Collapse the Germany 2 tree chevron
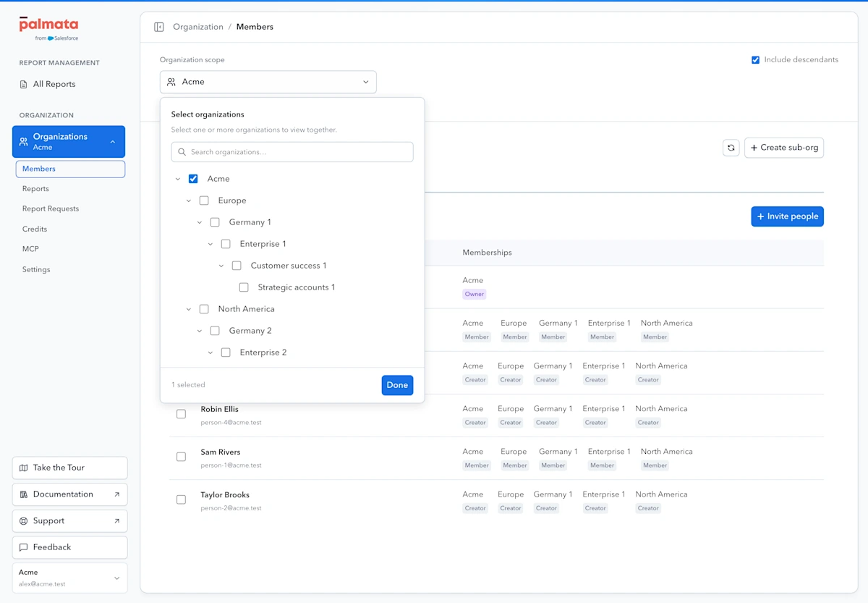Screen dimensions: 868x603 pyautogui.click(x=200, y=331)
